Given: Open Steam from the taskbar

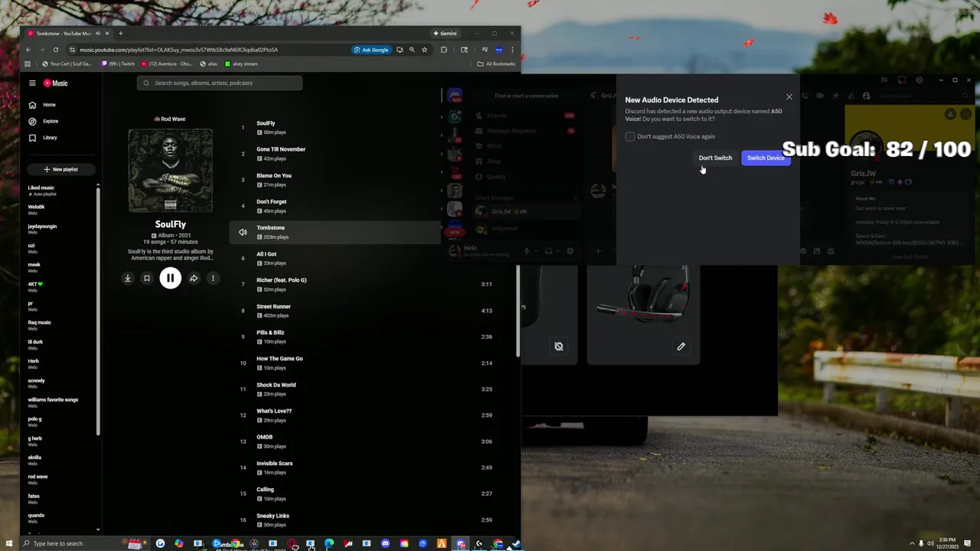Looking at the screenshot, I should 516,543.
